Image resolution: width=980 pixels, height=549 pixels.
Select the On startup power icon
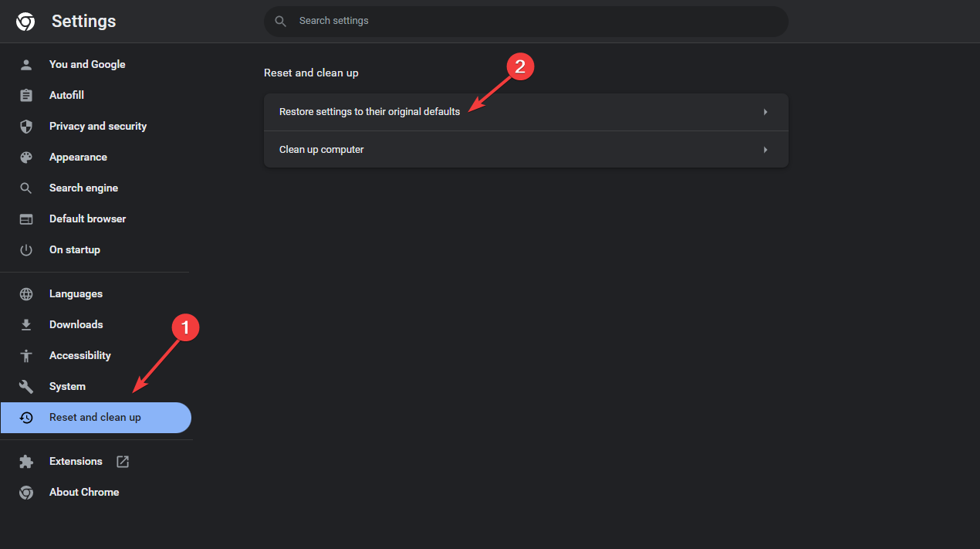pos(26,249)
